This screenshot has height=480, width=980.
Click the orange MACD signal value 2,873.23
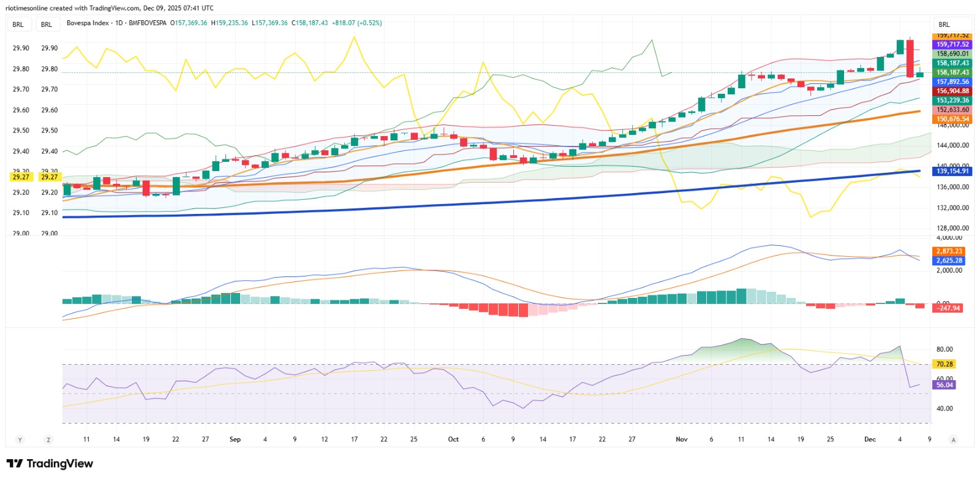coord(949,251)
